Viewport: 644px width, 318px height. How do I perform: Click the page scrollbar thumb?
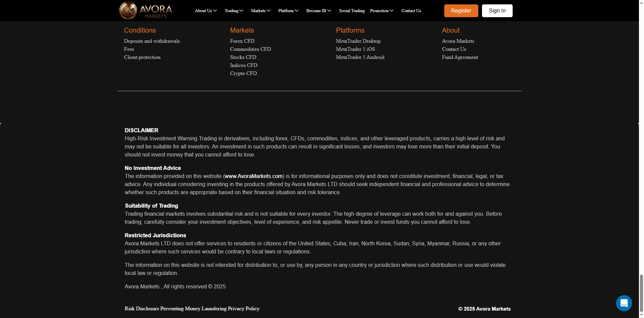[641, 293]
